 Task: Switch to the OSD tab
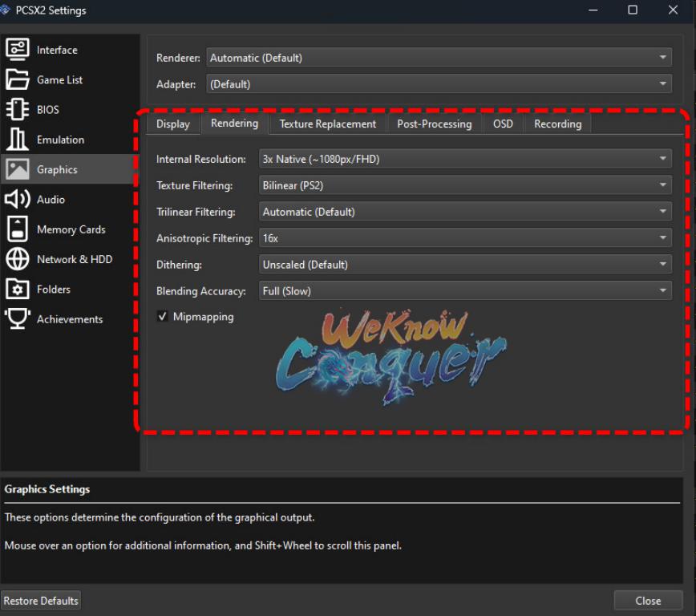(503, 124)
